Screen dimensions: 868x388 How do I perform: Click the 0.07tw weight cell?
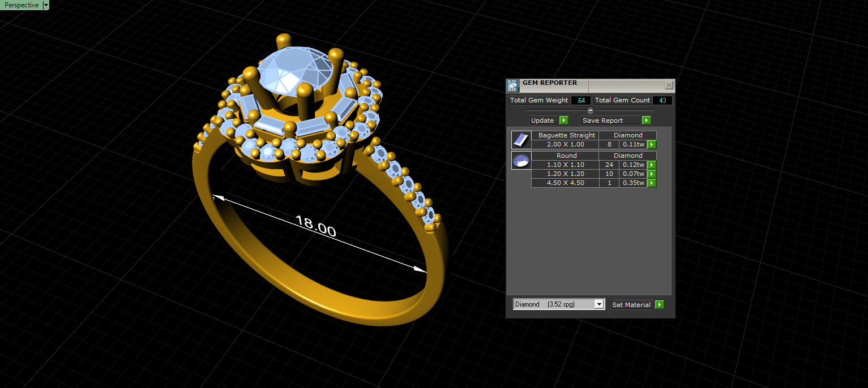click(x=633, y=174)
